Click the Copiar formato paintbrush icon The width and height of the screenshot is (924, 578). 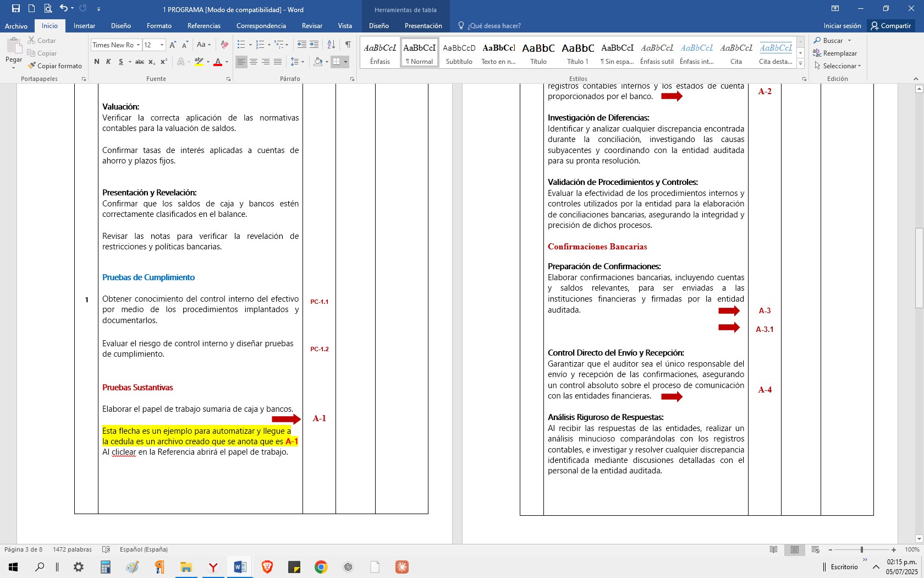click(x=32, y=66)
